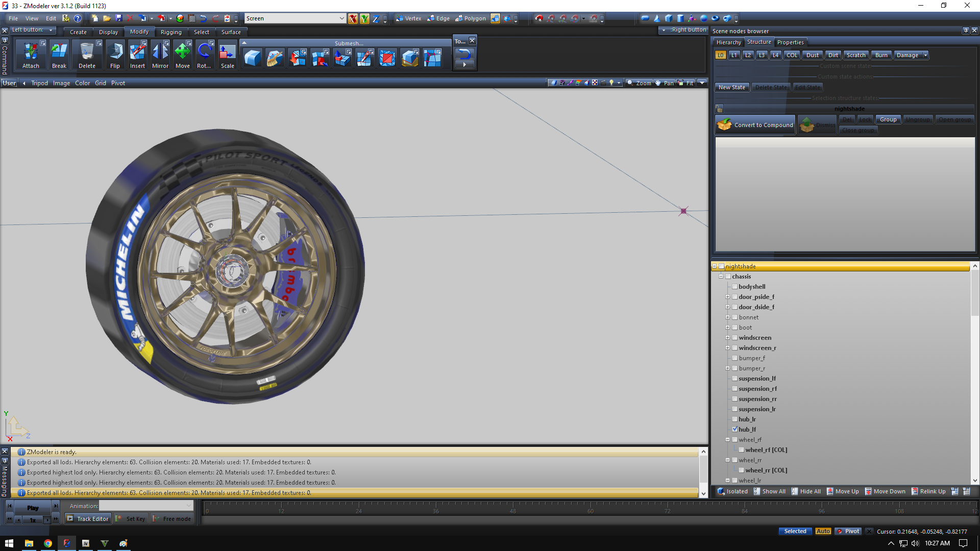
Task: Open the Screen coordinate system dropdown
Action: point(341,18)
